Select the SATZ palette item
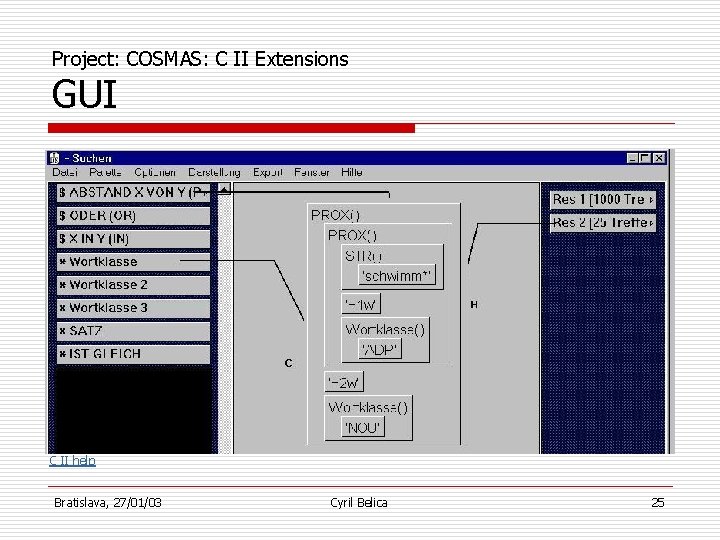Viewport: 720px width, 540px height. pos(133,331)
